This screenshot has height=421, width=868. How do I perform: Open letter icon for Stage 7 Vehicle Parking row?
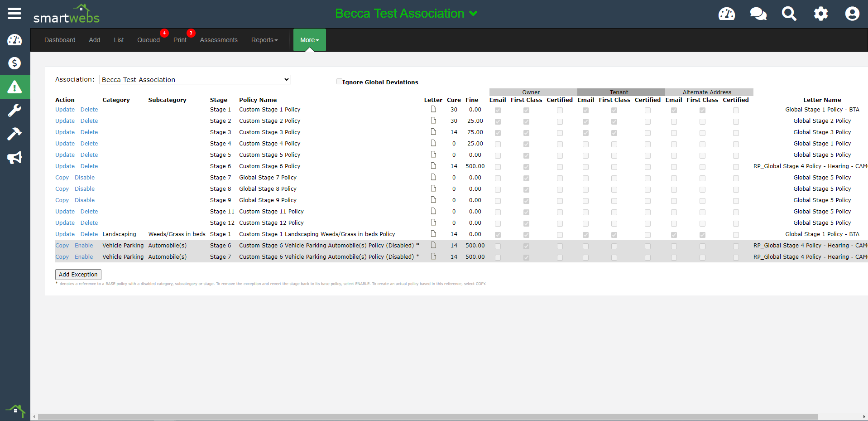coord(433,256)
